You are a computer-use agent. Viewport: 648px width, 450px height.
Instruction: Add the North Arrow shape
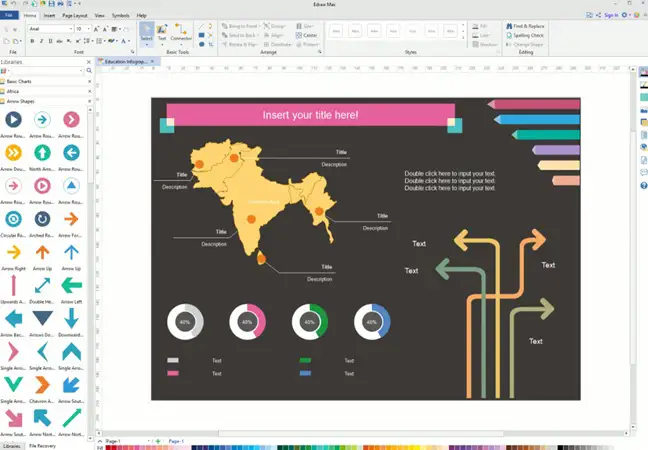tap(42, 153)
